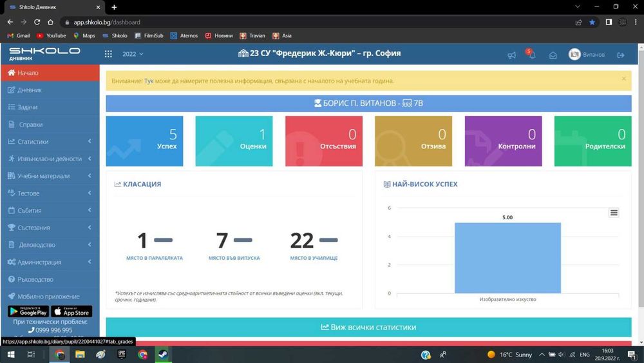This screenshot has height=363, width=644.
Task: Open the Maps bookmark
Action: coord(84,35)
